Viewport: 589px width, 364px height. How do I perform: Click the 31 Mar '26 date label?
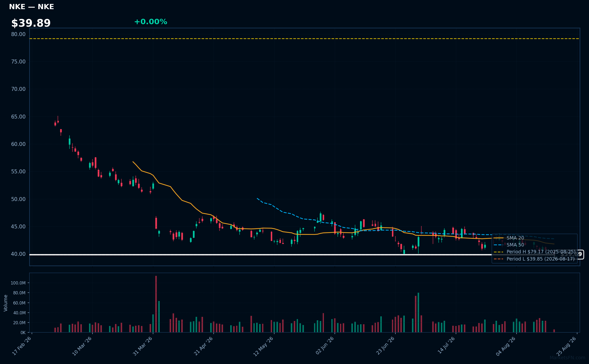coord(143,346)
